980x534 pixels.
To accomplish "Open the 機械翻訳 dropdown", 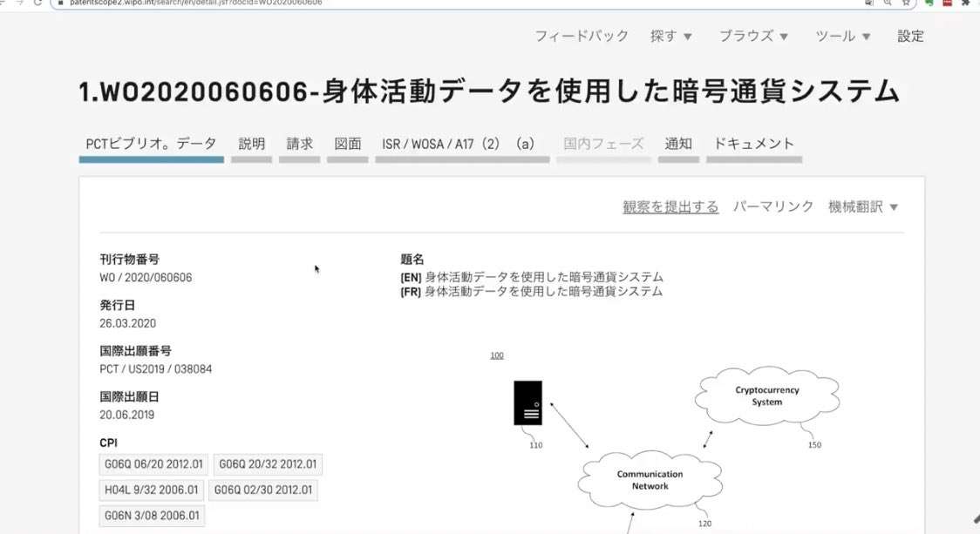I will click(862, 207).
